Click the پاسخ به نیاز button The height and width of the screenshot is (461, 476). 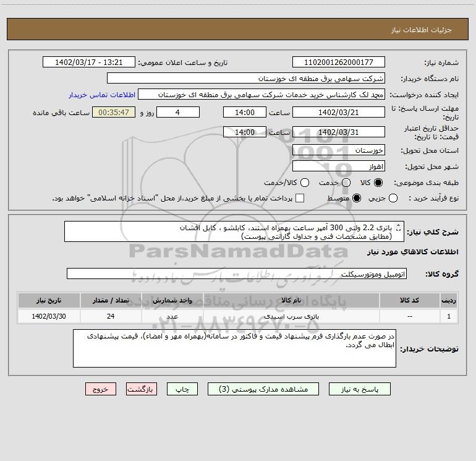click(x=359, y=389)
